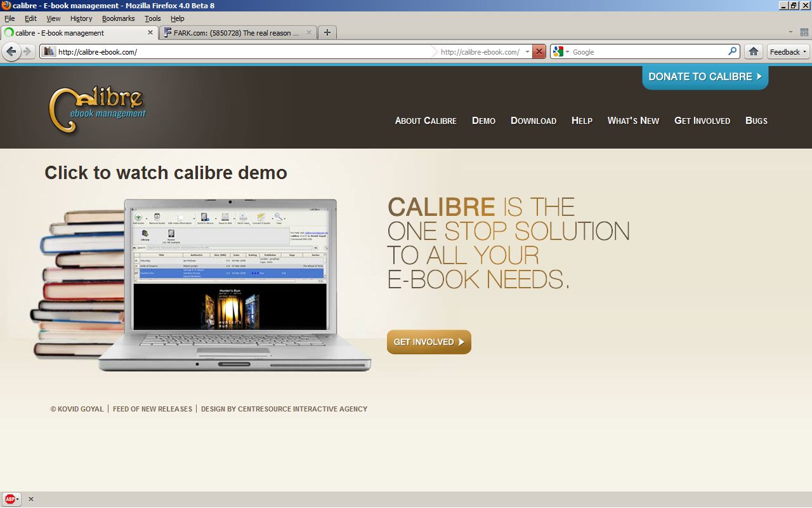Open the Feed of New Releases link
This screenshot has height=508, width=812.
152,409
